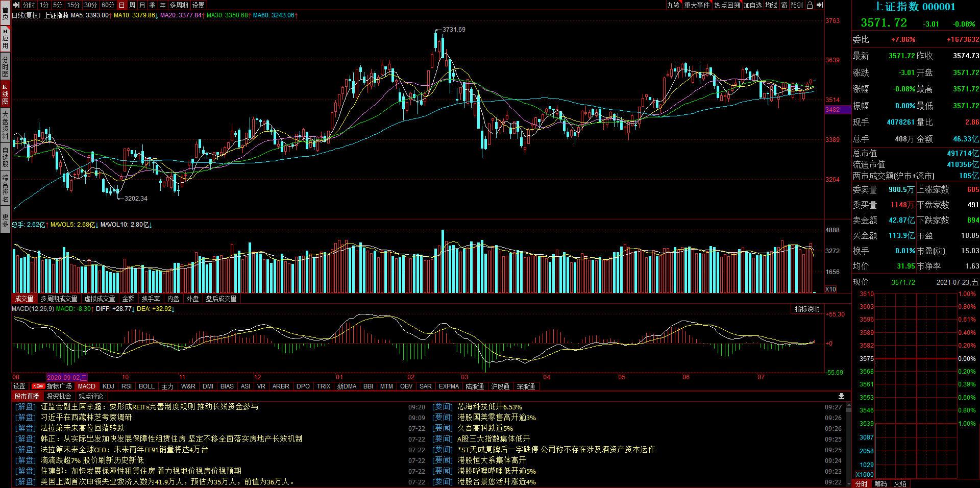This screenshot has height=488, width=980.
Task: Select the 5分 timeframe
Action: 58,5
